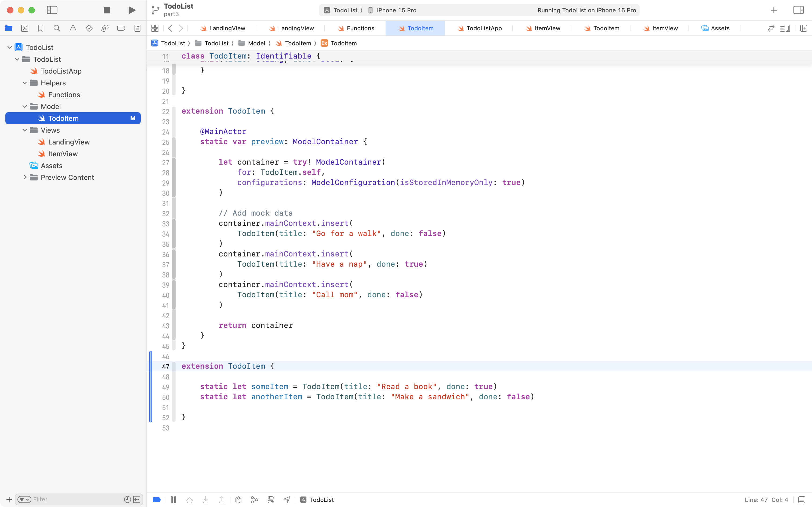812x507 pixels.
Task: Open the Issue navigator warning icon
Action: pos(73,28)
